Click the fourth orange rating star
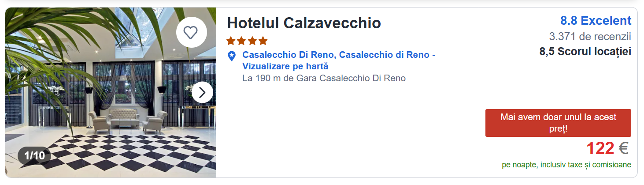644x185 pixels. 263,41
